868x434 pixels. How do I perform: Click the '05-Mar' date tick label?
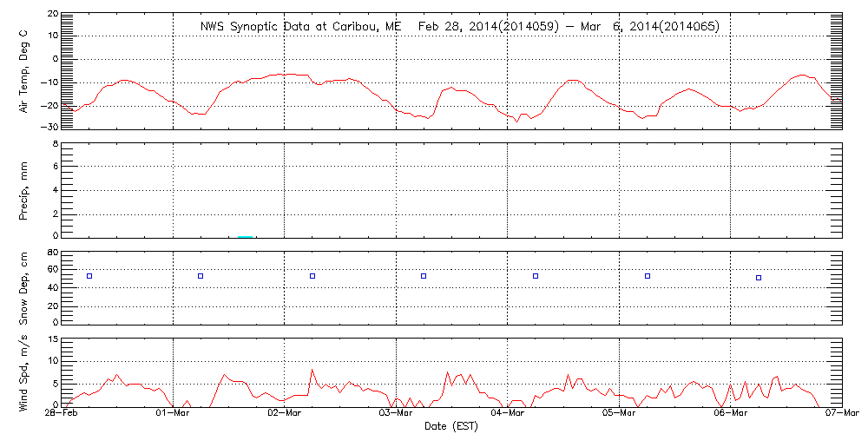[x=619, y=415]
